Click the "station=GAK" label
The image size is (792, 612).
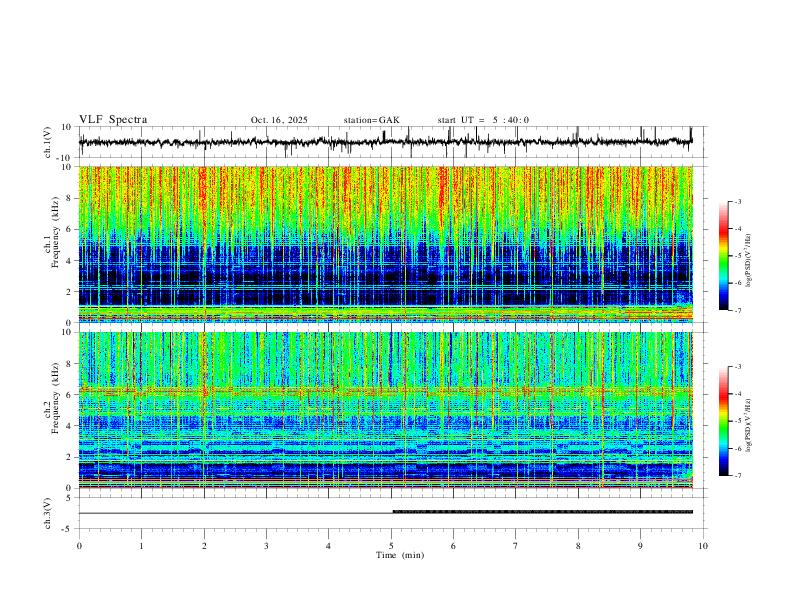click(x=372, y=120)
